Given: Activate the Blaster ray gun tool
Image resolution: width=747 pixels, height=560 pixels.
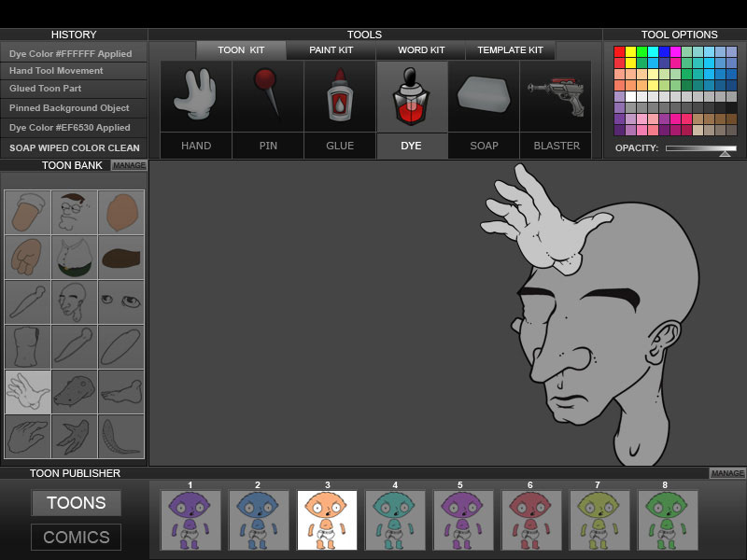Looking at the screenshot, I should pyautogui.click(x=556, y=95).
